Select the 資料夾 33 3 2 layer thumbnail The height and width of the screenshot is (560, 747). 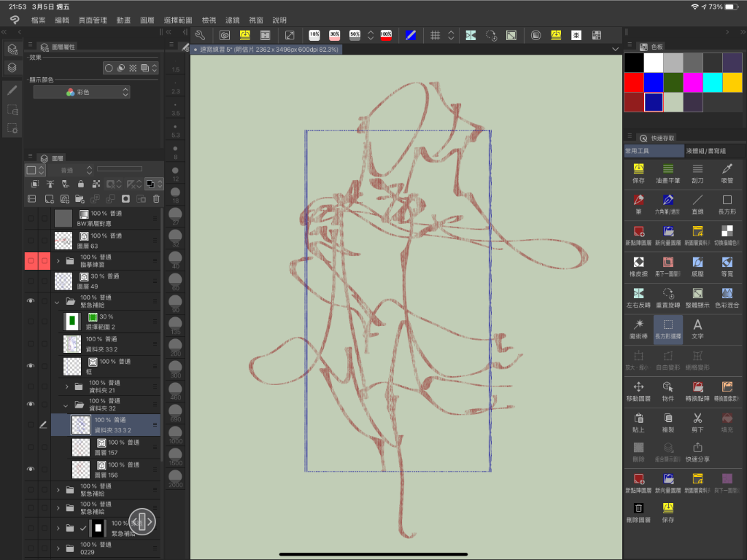coord(80,425)
